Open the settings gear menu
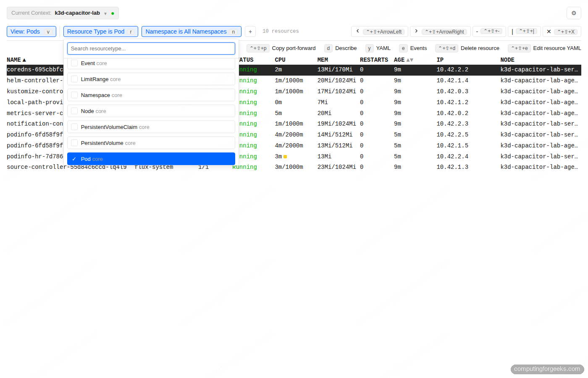588x378 pixels. tap(574, 13)
